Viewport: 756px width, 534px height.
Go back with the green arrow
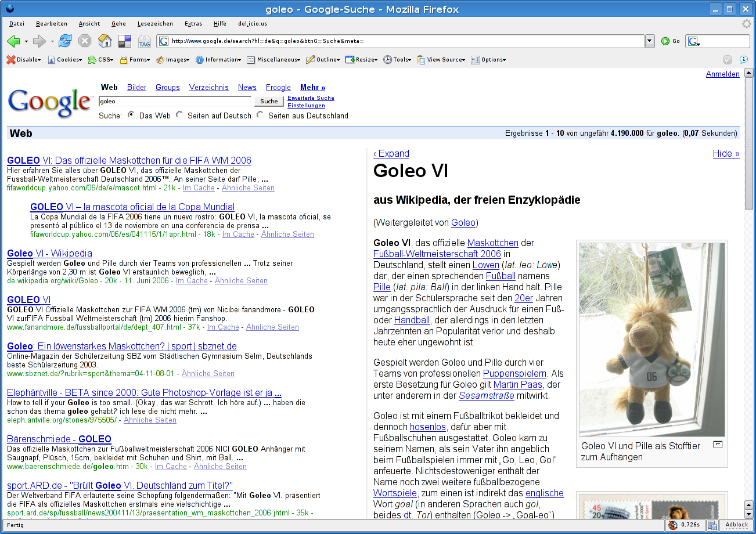click(13, 41)
